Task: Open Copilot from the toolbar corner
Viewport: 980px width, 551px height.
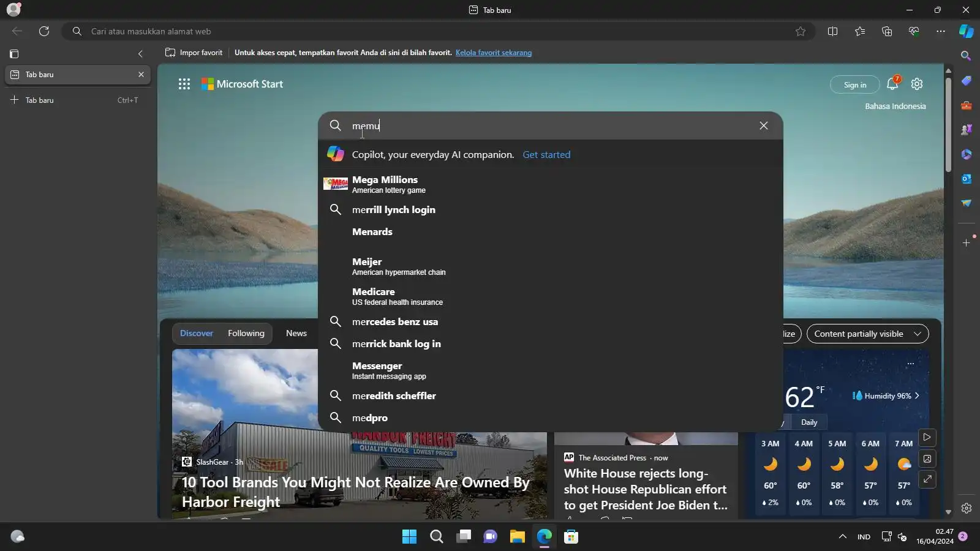Action: 967,31
